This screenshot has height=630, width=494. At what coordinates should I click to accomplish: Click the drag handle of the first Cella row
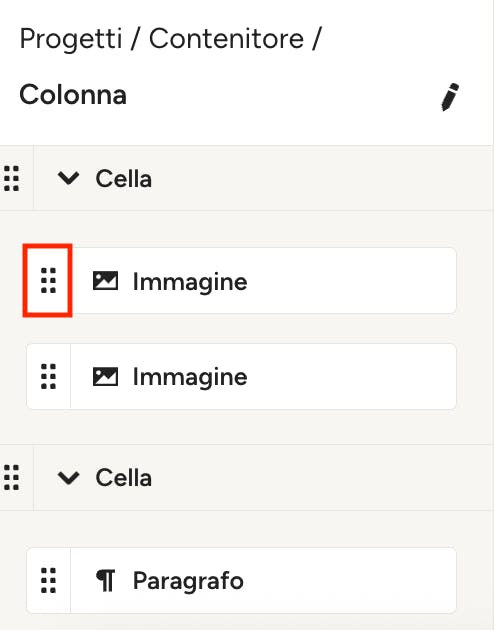11,178
